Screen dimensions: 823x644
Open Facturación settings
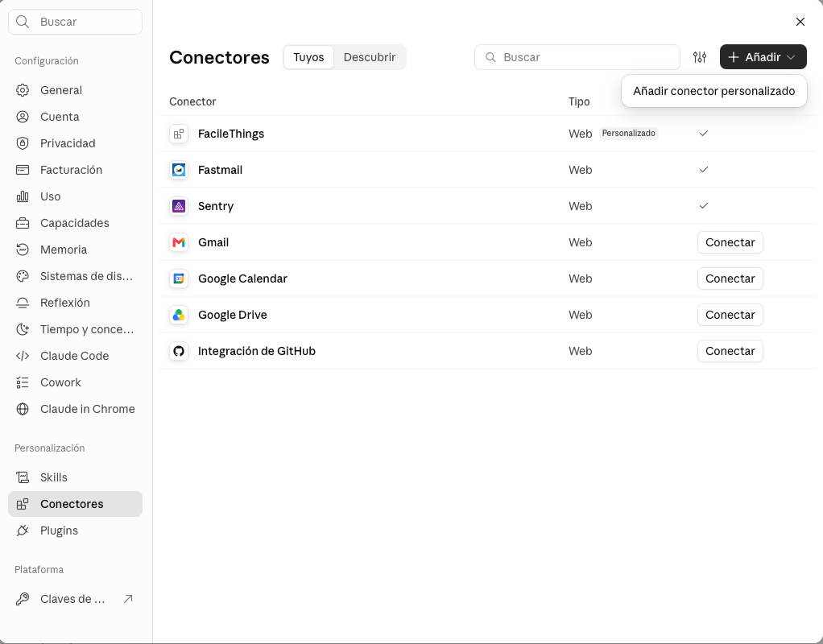[x=75, y=170]
